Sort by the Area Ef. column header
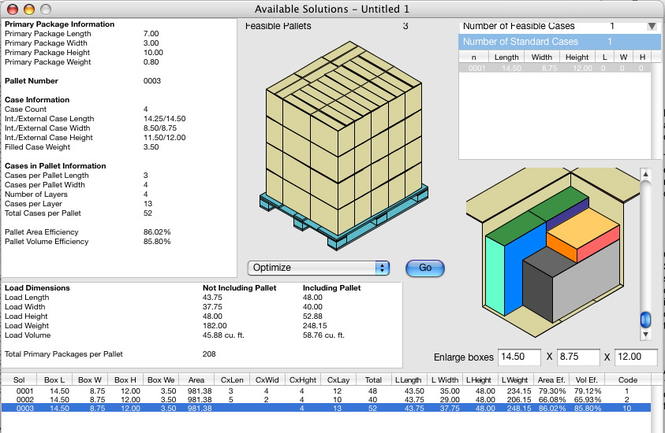 pyautogui.click(x=551, y=380)
